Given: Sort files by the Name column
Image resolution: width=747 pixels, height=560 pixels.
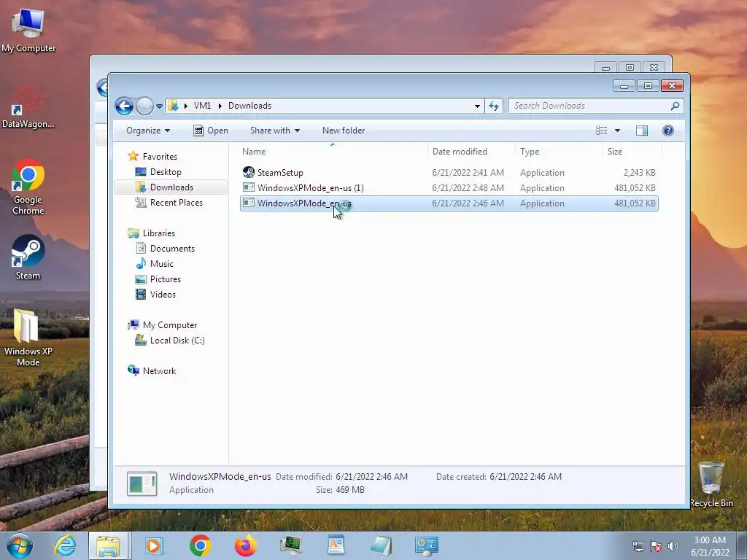Looking at the screenshot, I should [333, 152].
